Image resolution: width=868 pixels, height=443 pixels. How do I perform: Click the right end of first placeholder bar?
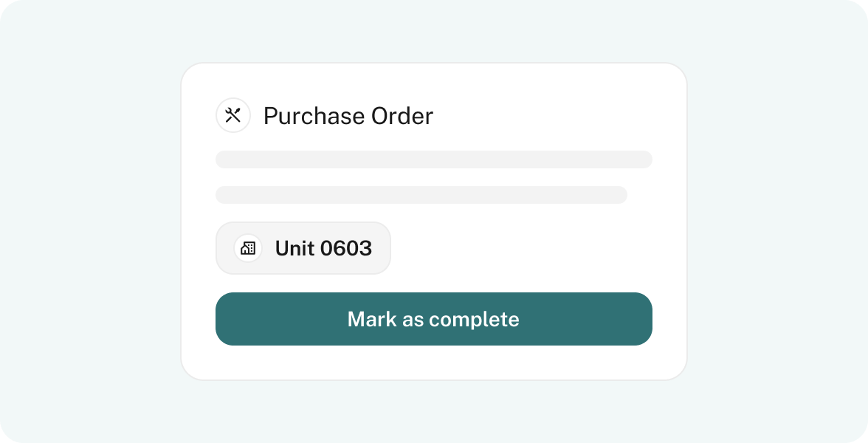coord(642,159)
